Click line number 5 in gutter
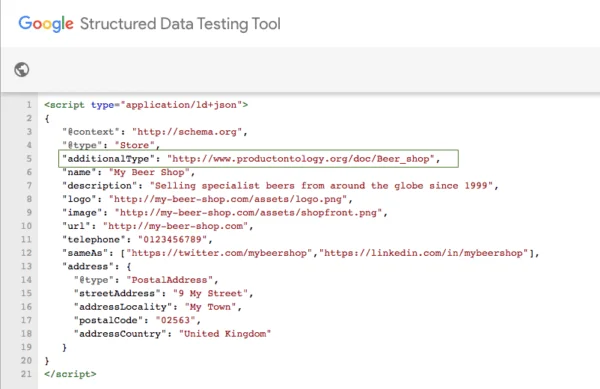 point(29,159)
